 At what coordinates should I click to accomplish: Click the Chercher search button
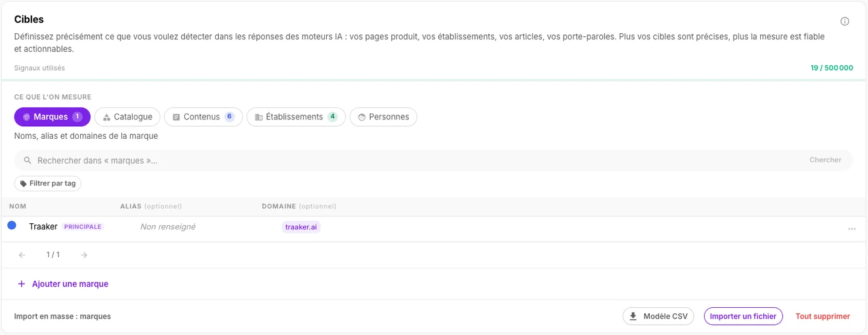click(x=825, y=160)
